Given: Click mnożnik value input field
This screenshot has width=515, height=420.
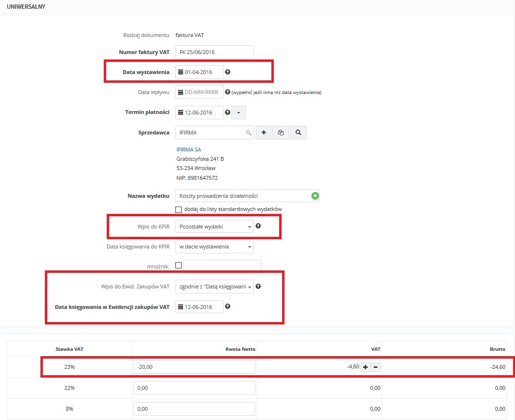Looking at the screenshot, I should (x=222, y=266).
